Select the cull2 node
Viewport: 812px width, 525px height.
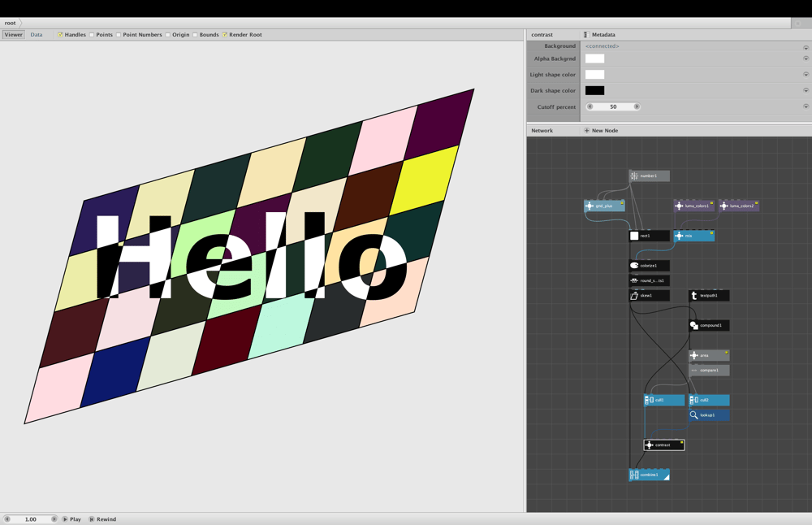(x=709, y=400)
